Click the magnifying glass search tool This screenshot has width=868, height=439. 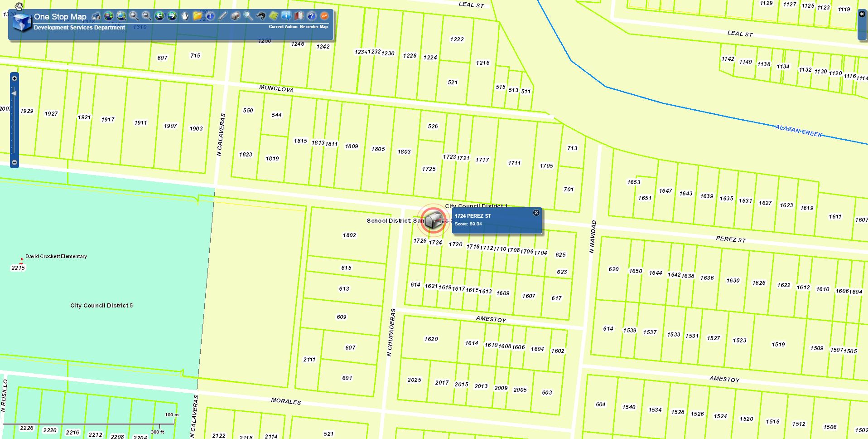[248, 16]
